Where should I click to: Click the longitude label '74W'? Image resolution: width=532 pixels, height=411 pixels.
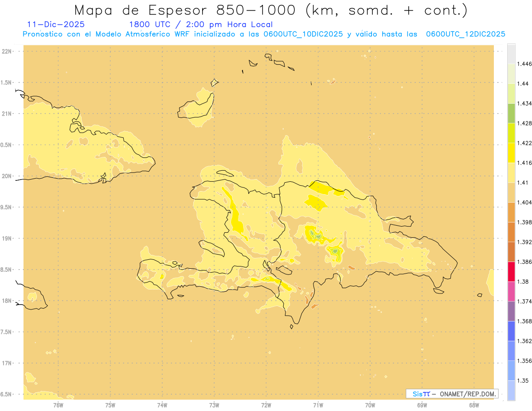coord(162,405)
